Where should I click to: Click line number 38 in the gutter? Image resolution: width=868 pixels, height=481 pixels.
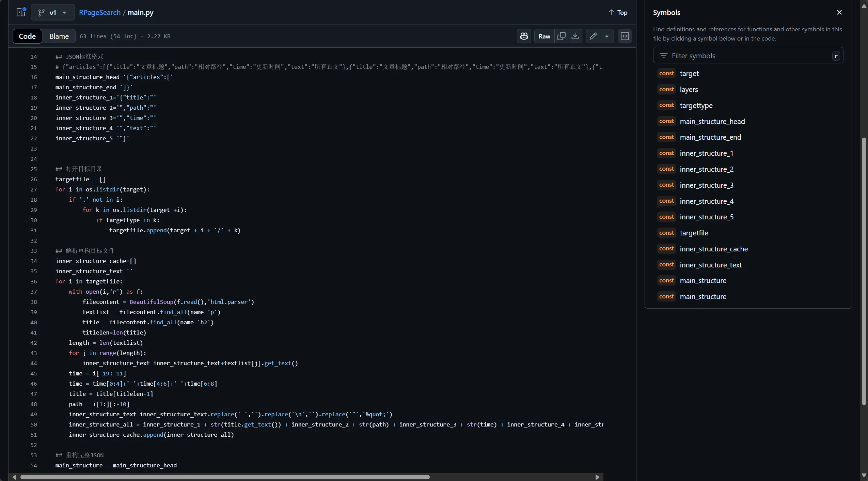(34, 302)
